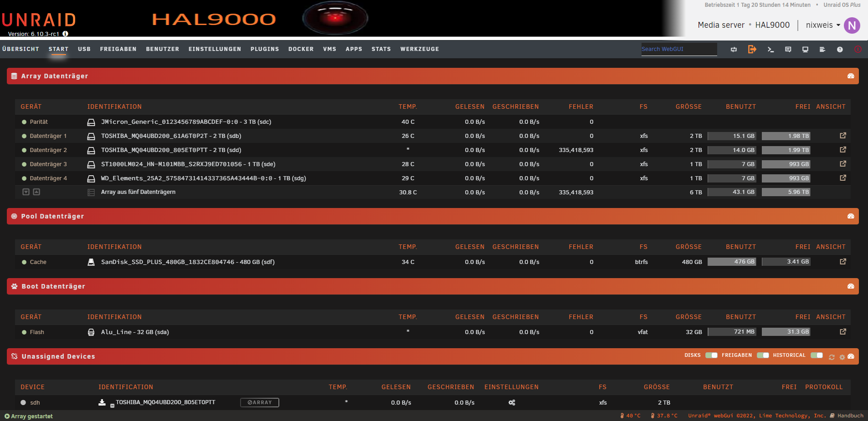Expand partitions of TOSHIBA sdh with minus box
This screenshot has width=868, height=421.
[112, 406]
